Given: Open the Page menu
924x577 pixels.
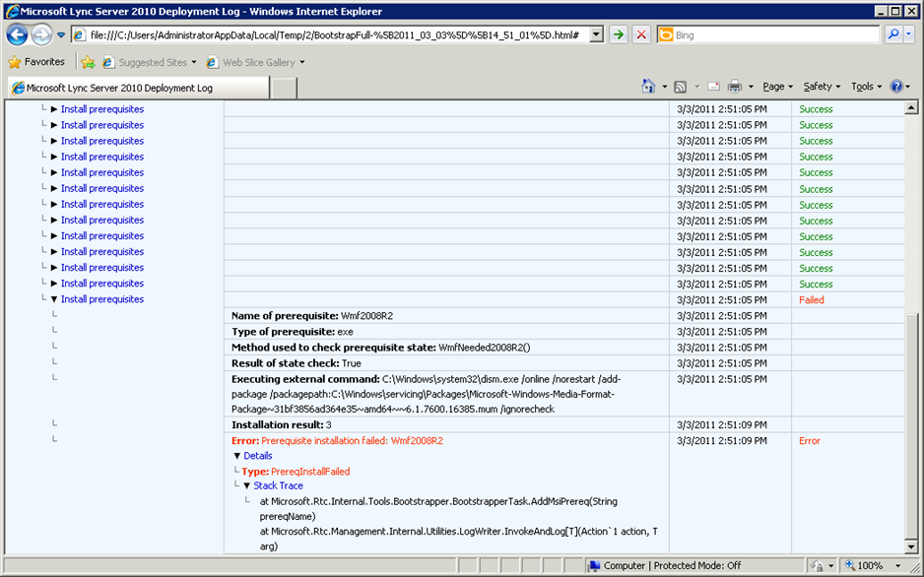Looking at the screenshot, I should pos(778,87).
